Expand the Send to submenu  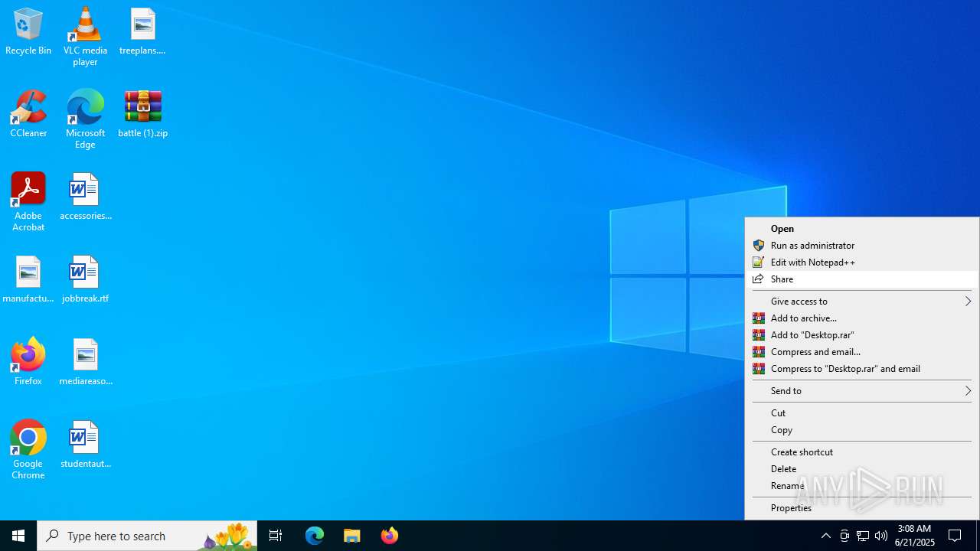862,391
